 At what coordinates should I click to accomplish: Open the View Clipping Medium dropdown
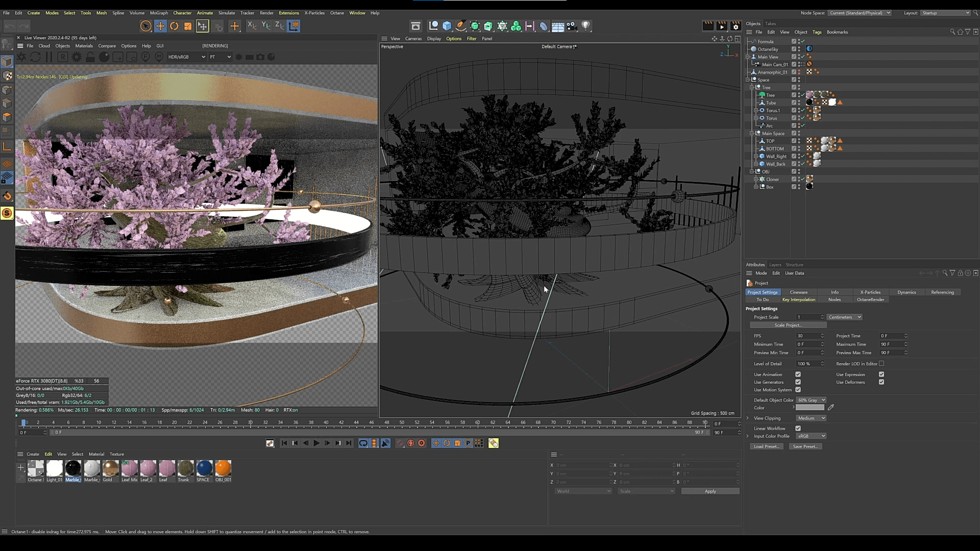(x=811, y=418)
